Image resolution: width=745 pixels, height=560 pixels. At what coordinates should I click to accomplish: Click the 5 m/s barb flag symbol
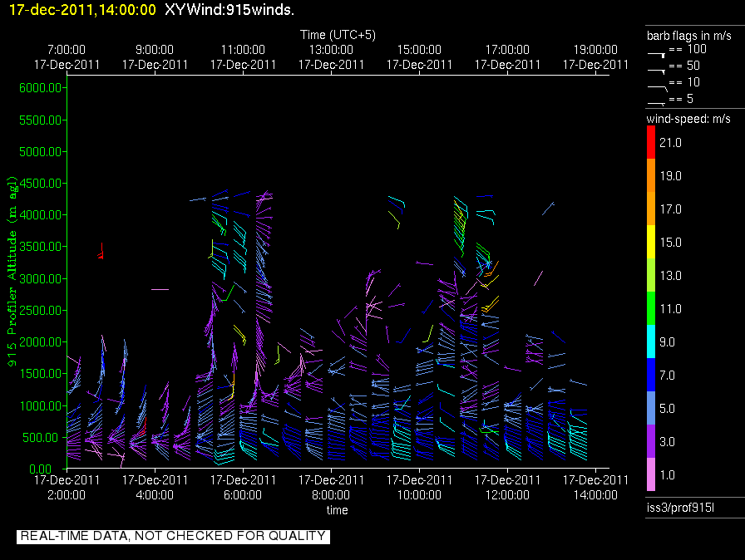tap(656, 104)
